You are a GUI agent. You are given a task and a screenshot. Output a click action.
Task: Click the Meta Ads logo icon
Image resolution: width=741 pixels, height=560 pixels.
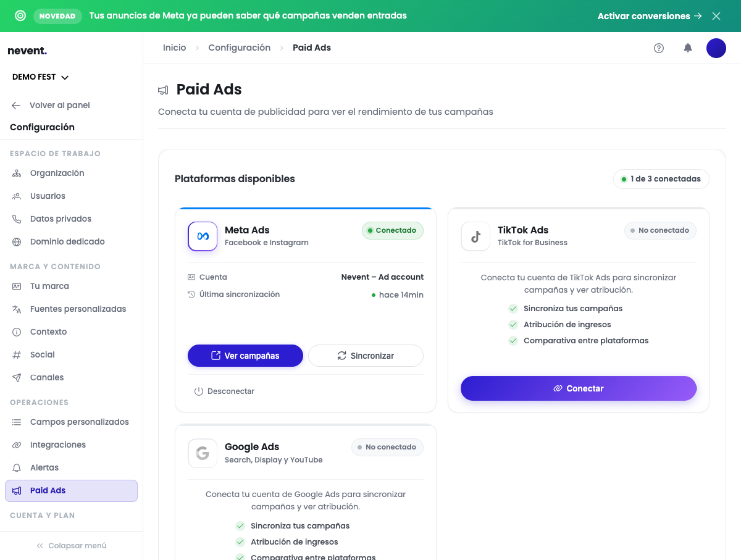click(x=203, y=236)
